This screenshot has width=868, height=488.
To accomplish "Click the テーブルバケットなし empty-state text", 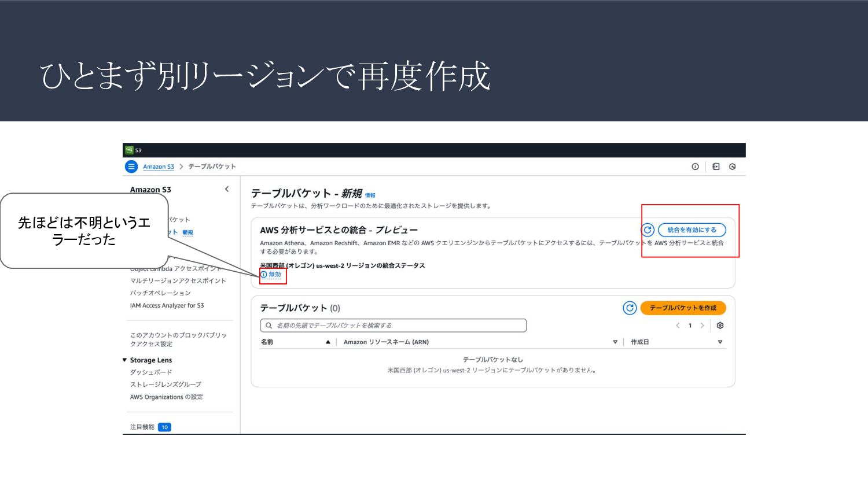I will pos(493,360).
